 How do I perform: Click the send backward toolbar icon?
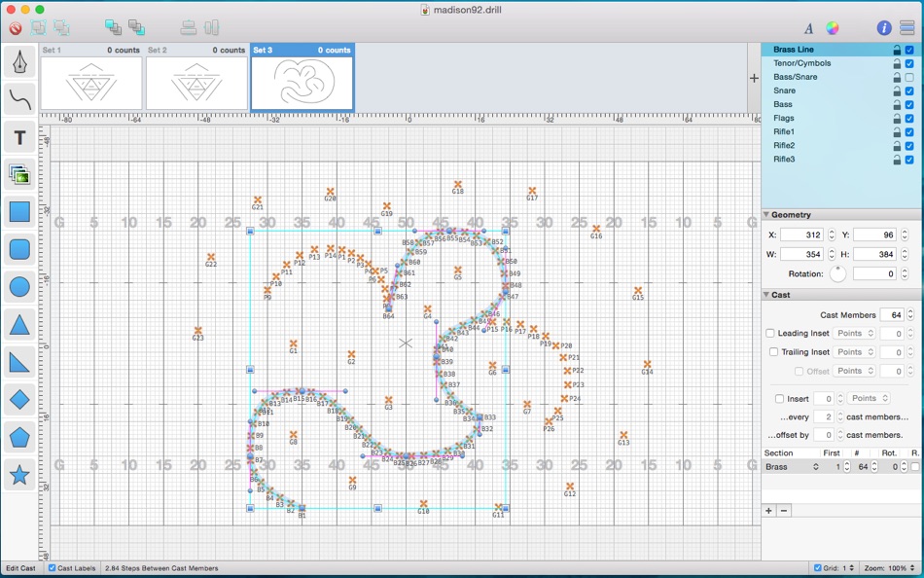point(137,27)
